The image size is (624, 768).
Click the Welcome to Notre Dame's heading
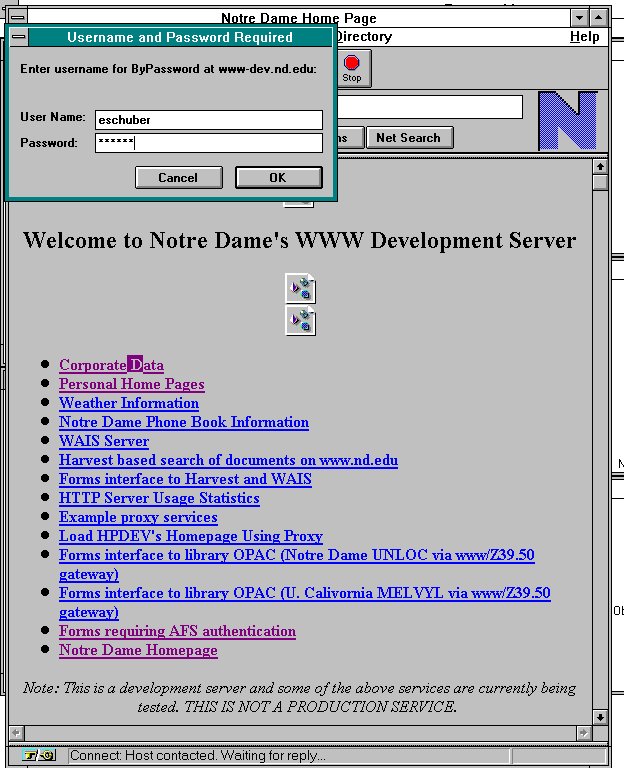point(299,240)
